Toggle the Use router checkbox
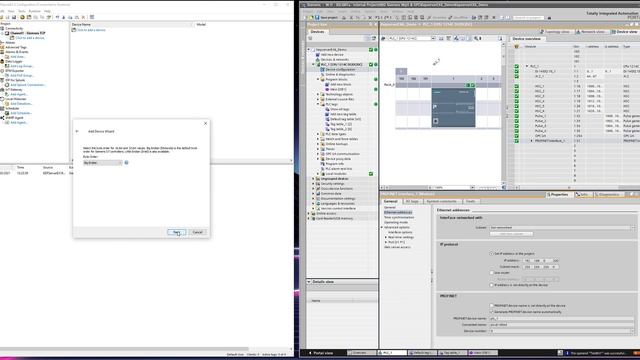Viewport: 640px width, 360px height. click(x=491, y=273)
